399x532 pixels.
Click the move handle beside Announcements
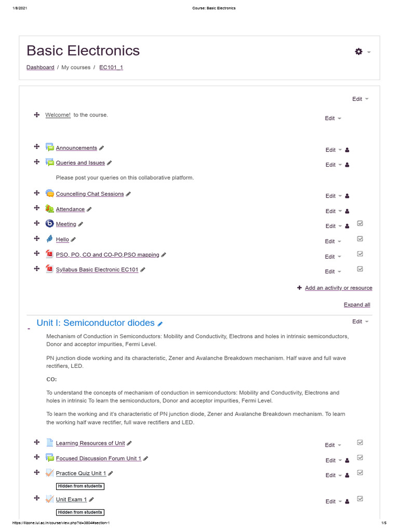coord(37,147)
